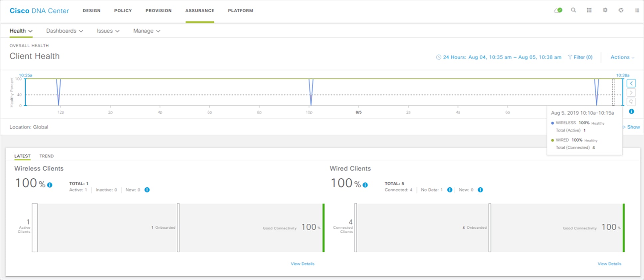
Task: Click the dotted selection marker on timeline
Action: (x=614, y=92)
